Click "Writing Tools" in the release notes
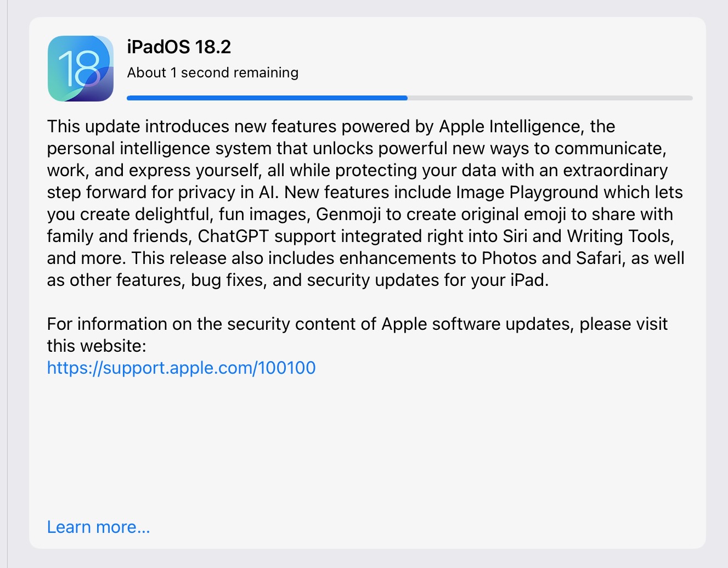728x568 pixels. click(x=620, y=237)
